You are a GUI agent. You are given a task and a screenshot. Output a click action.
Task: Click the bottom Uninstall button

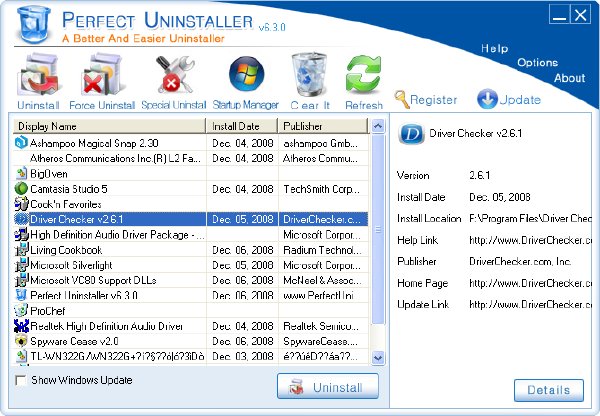pos(328,387)
